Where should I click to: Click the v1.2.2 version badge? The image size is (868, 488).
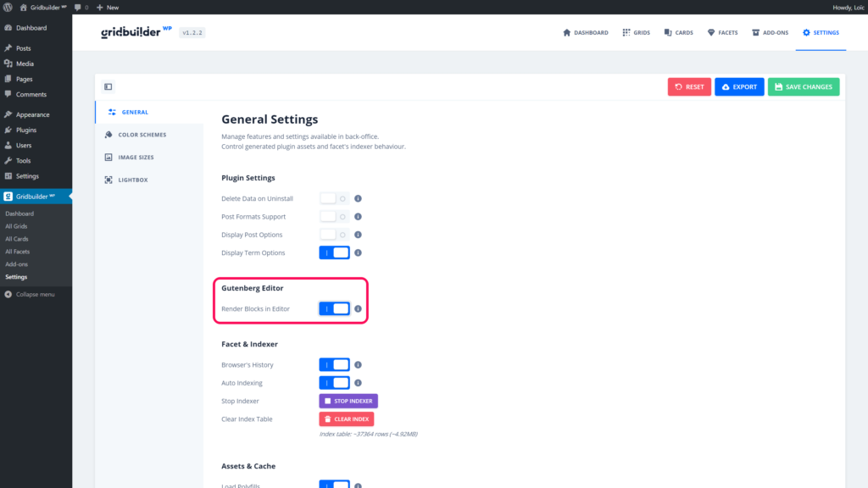tap(192, 33)
